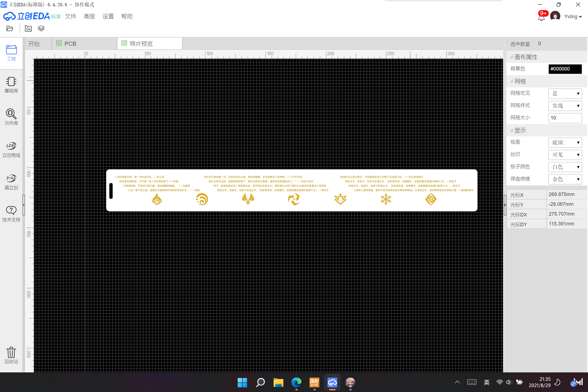Click the 网格大小 input field
The height and width of the screenshot is (392, 588).
pos(565,118)
